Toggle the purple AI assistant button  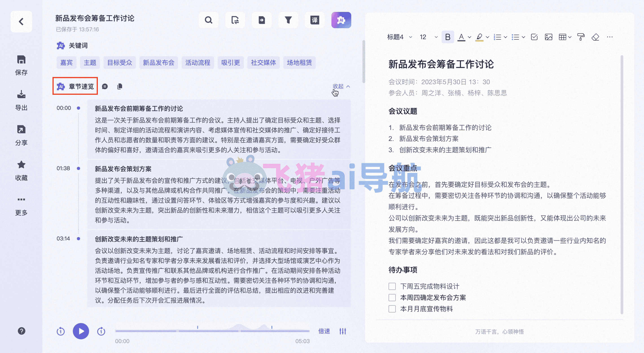click(341, 20)
